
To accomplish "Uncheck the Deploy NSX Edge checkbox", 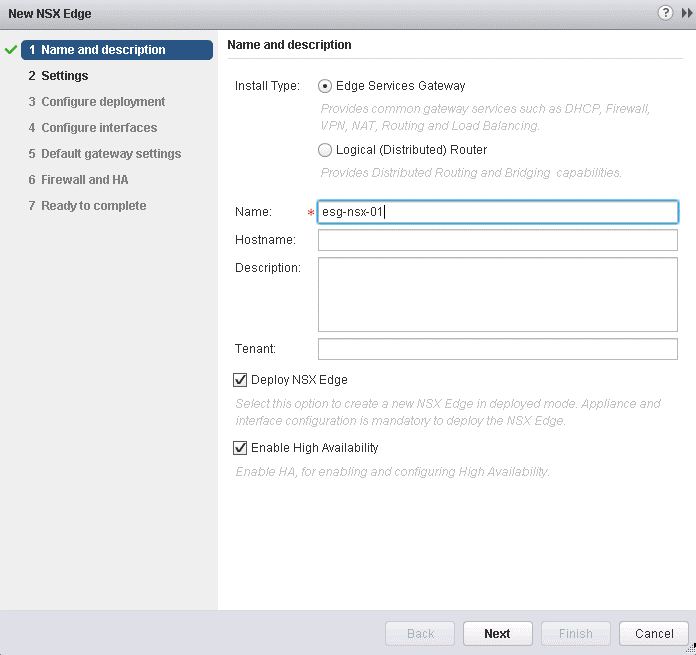I will click(240, 380).
